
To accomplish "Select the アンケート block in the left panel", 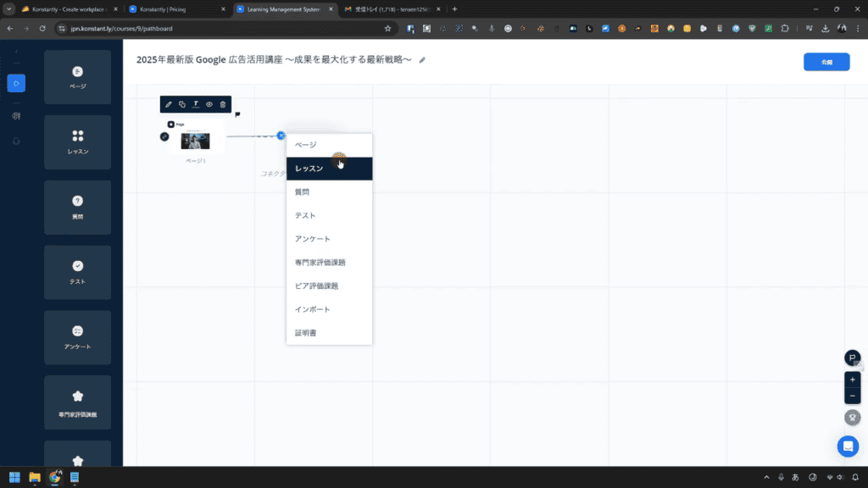I will (77, 337).
